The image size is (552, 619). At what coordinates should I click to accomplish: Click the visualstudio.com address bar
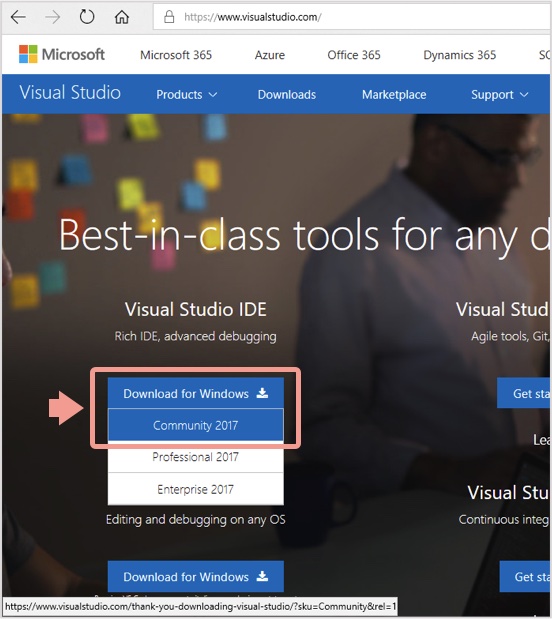[351, 17]
